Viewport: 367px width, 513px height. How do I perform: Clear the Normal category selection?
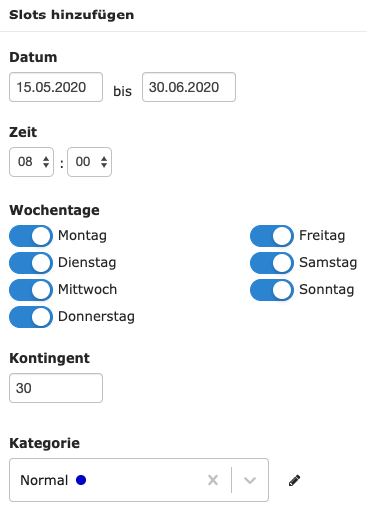point(213,480)
